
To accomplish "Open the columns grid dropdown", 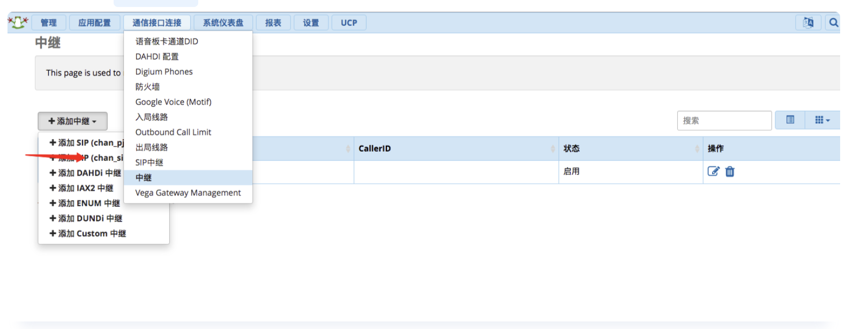I will 822,120.
